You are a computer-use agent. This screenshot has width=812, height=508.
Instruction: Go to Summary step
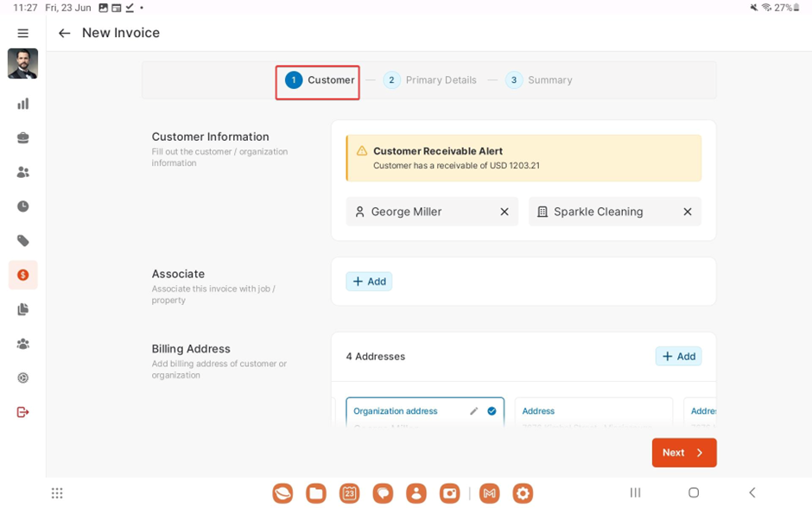539,80
